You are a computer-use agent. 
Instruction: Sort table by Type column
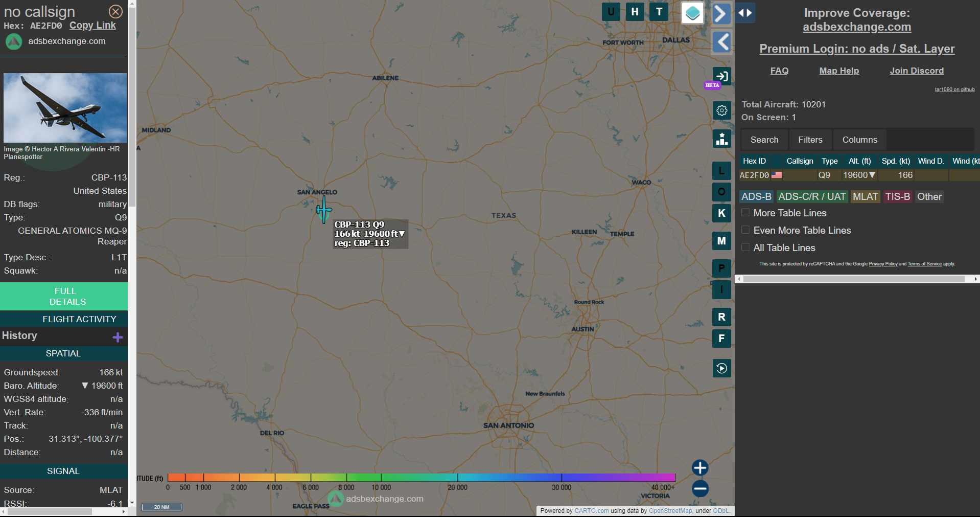829,161
